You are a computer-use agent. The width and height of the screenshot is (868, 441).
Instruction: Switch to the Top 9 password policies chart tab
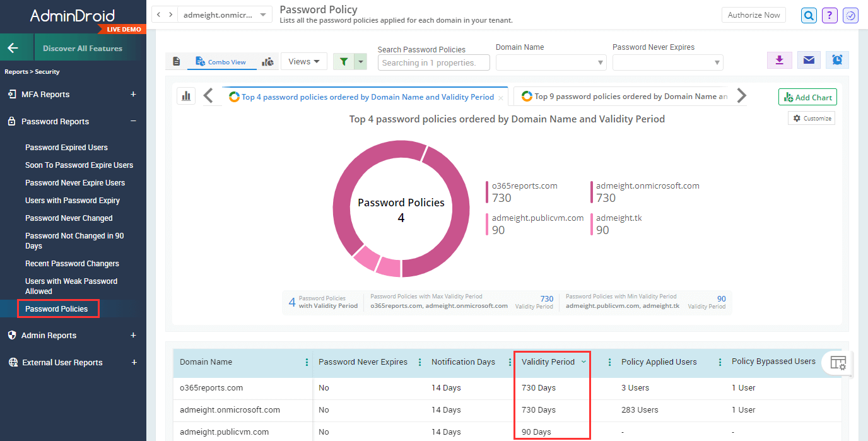[x=625, y=97]
